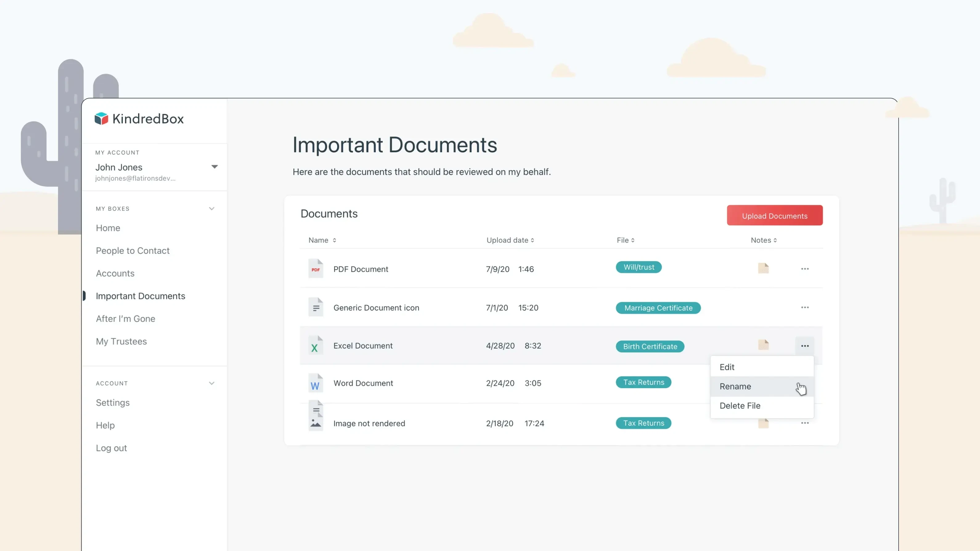Viewport: 980px width, 551px height.
Task: Open the PDF Document file icon
Action: [315, 269]
